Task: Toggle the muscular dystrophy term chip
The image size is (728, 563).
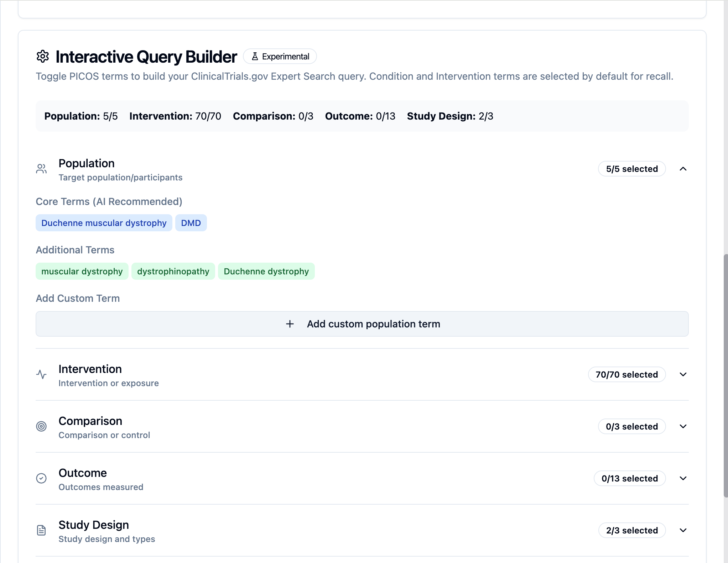Action: [x=82, y=271]
